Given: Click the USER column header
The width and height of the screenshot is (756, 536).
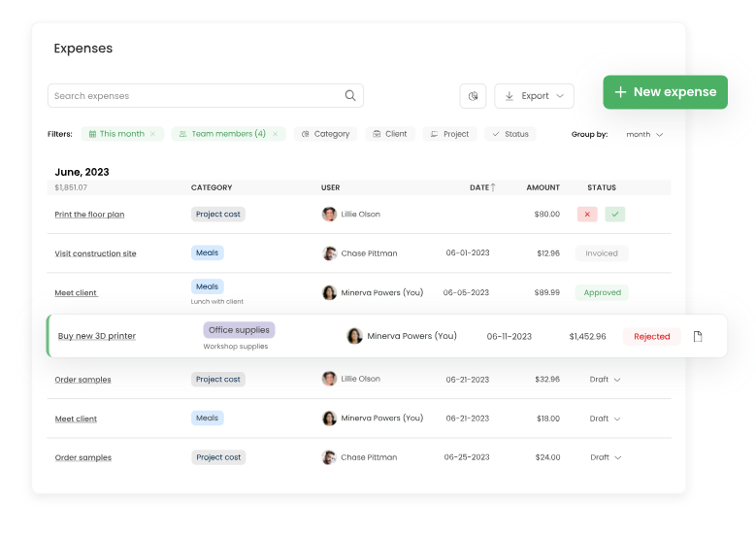Looking at the screenshot, I should pyautogui.click(x=331, y=187).
